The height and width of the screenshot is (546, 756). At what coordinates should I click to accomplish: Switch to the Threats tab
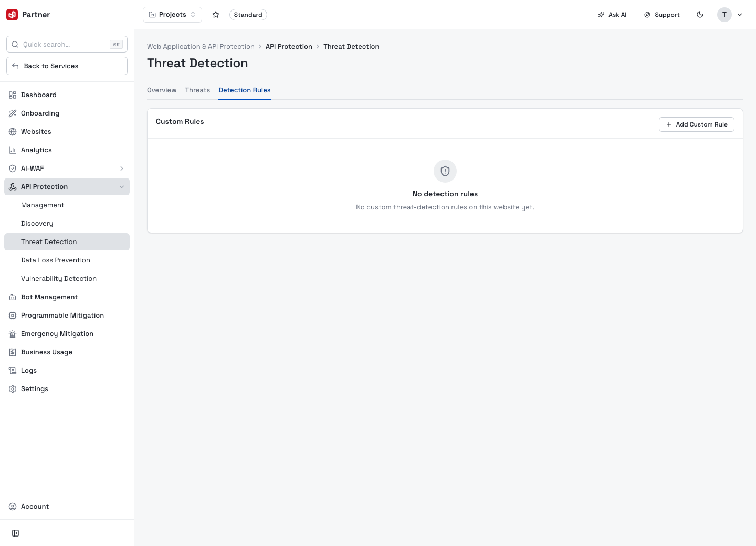(197, 90)
